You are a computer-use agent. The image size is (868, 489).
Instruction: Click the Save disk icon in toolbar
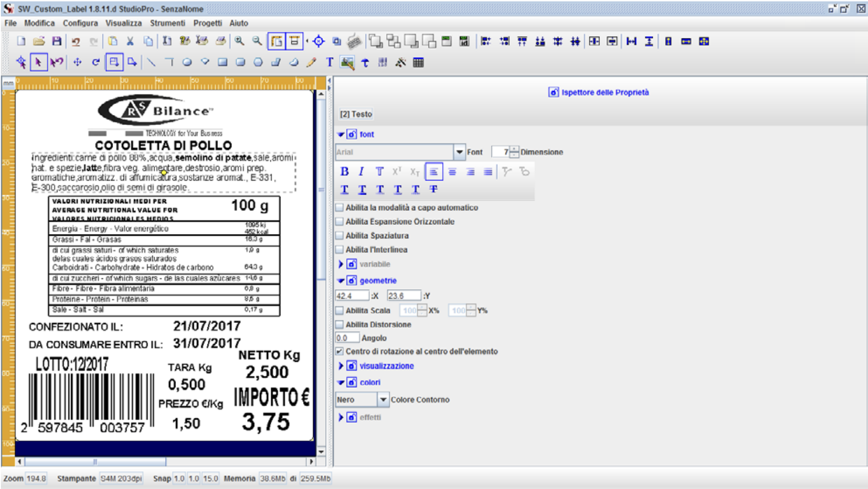coord(57,42)
